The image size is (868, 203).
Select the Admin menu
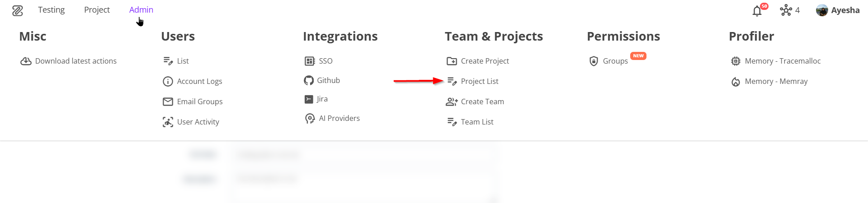(x=141, y=10)
